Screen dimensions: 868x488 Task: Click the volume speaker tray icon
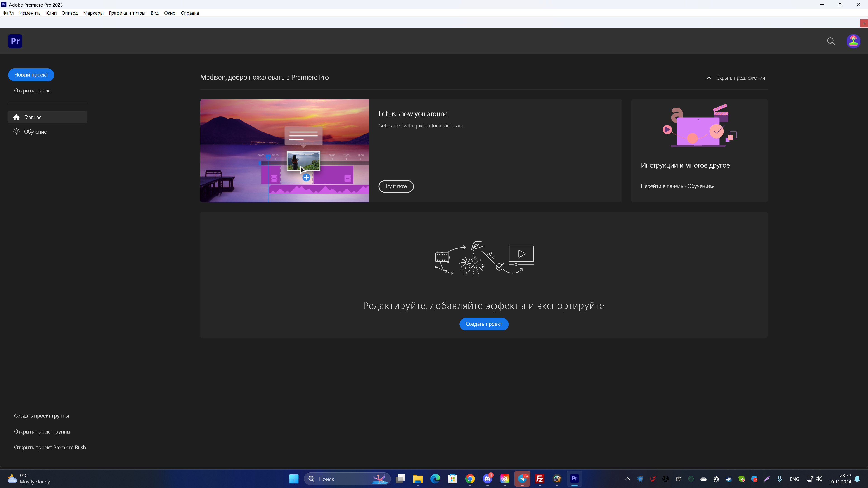819,479
